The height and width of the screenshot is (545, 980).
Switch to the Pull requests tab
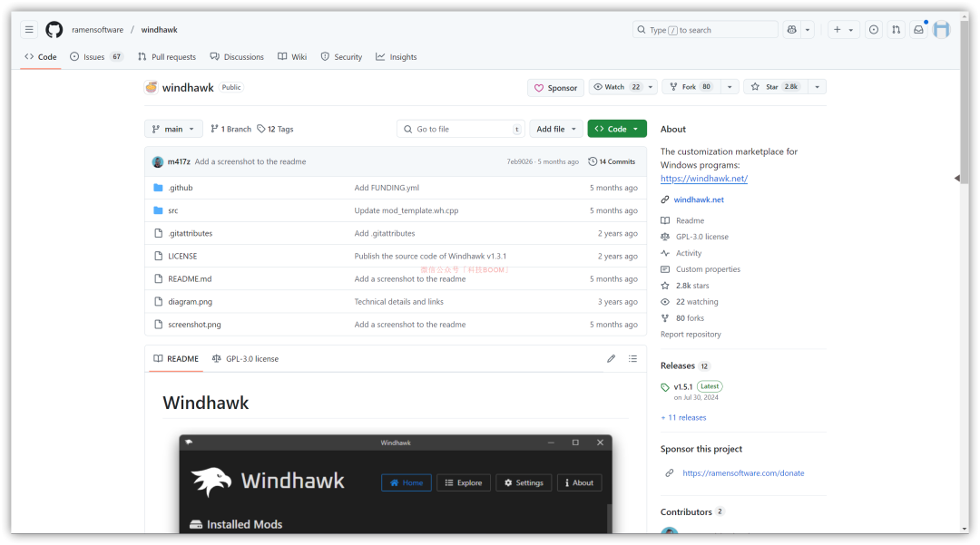[167, 57]
